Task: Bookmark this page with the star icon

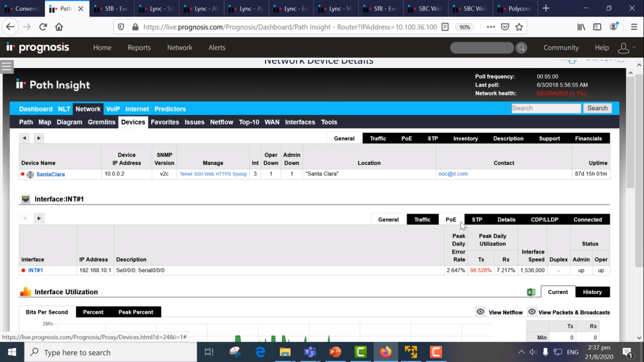Action: click(519, 27)
